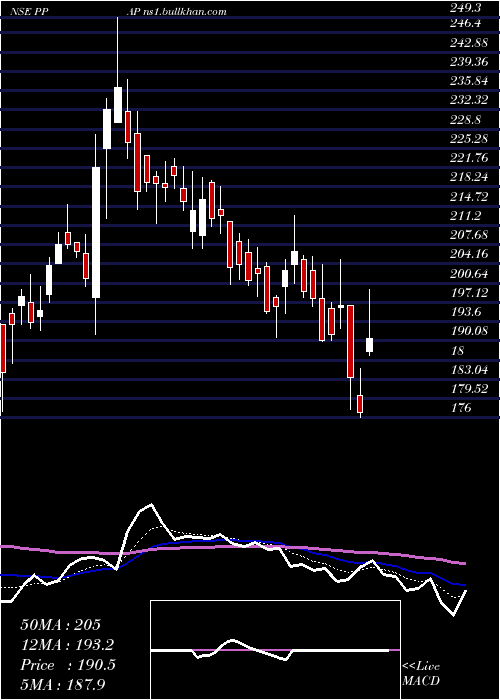Click the 214.72 price label
The height and width of the screenshot is (700, 500).
click(469, 196)
